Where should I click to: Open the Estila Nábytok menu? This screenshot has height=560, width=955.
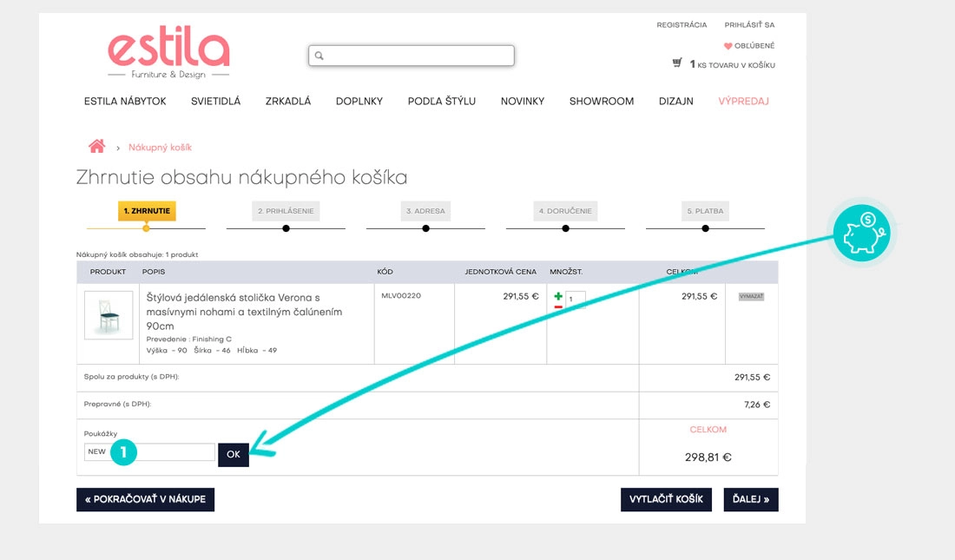125,102
